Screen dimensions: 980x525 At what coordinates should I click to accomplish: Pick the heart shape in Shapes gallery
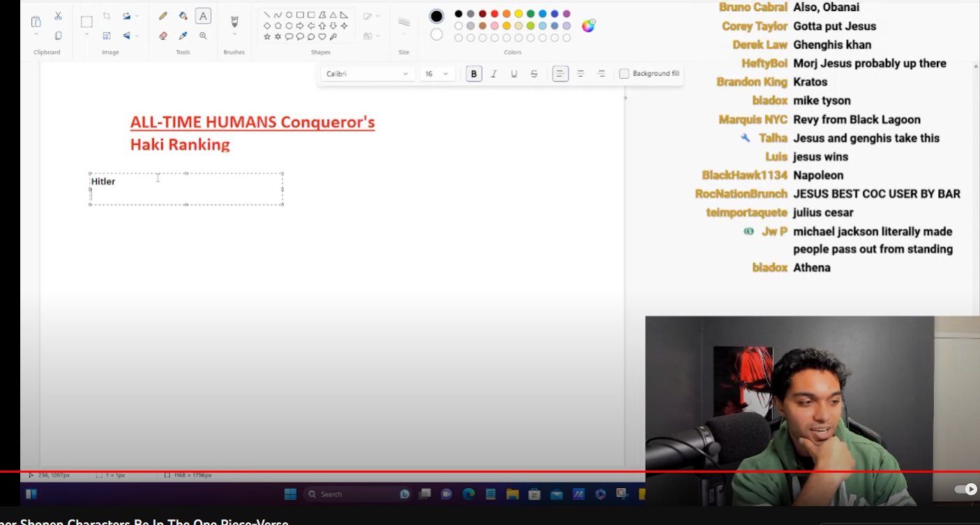(322, 36)
